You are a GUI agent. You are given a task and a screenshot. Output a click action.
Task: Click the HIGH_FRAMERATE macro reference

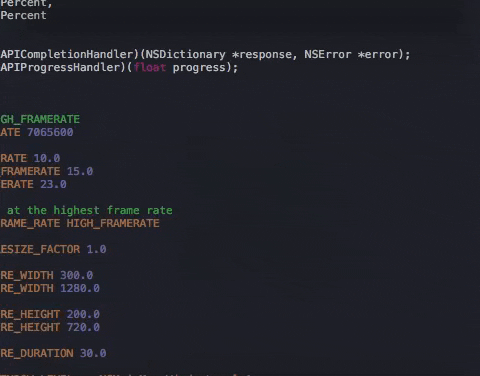[113, 223]
